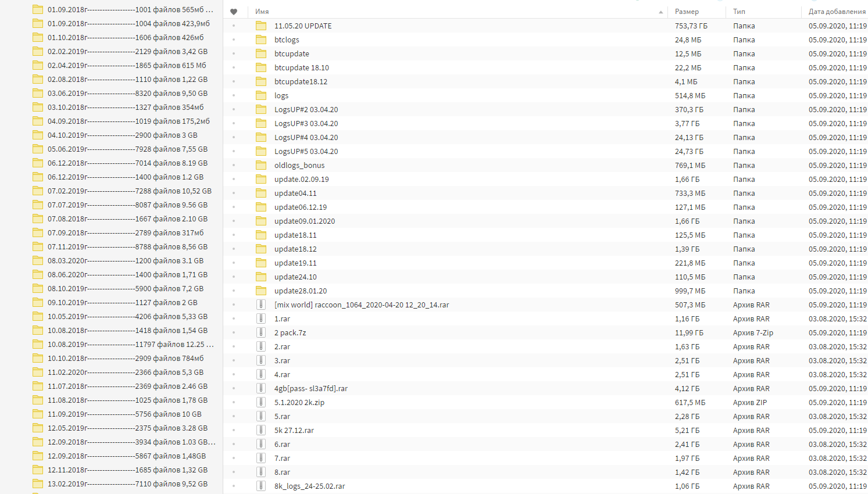Viewport: 868px width, 494px height.
Task: Open the 12.09.2018 entry with 5867 файлов
Action: (x=127, y=456)
